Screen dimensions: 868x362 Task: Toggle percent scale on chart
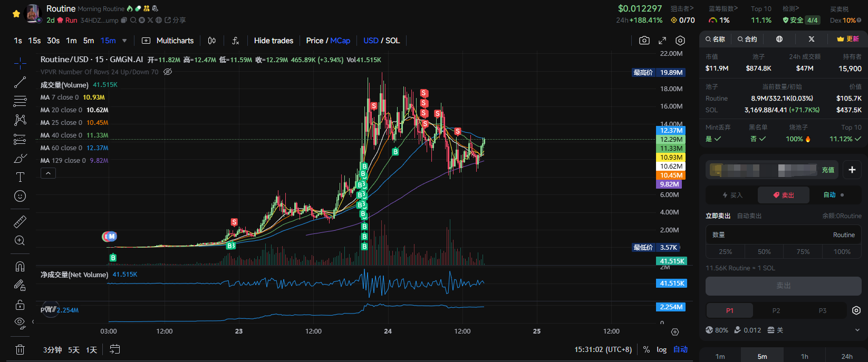(647, 349)
